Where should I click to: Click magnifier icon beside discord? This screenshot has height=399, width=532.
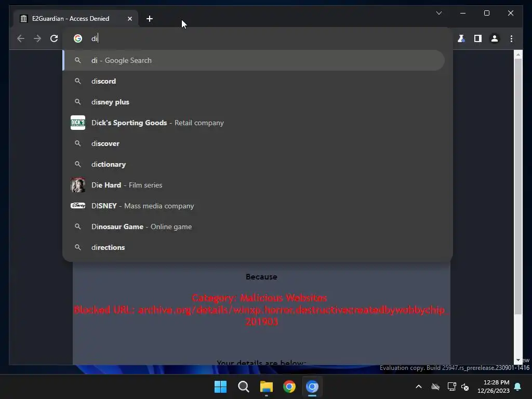(x=78, y=81)
